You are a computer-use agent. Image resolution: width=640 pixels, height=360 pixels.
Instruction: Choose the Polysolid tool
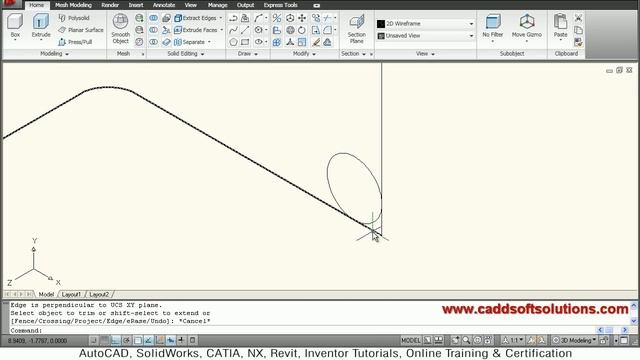coord(74,18)
